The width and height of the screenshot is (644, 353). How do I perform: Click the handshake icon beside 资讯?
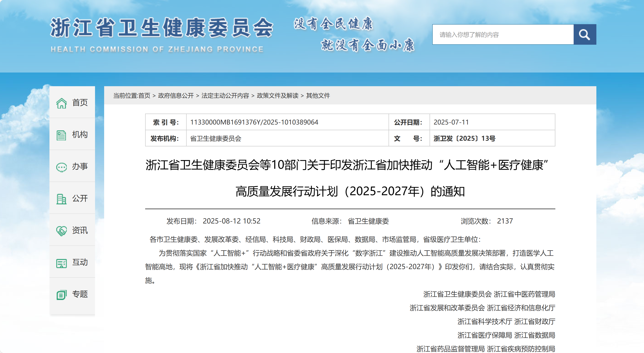[62, 231]
